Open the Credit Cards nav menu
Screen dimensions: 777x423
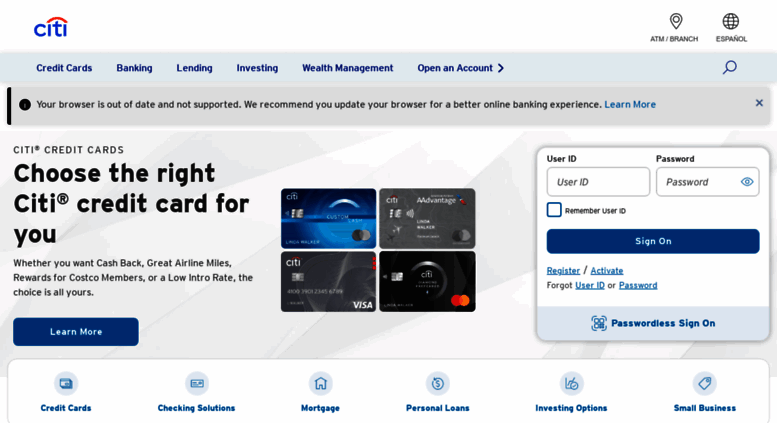click(x=64, y=68)
